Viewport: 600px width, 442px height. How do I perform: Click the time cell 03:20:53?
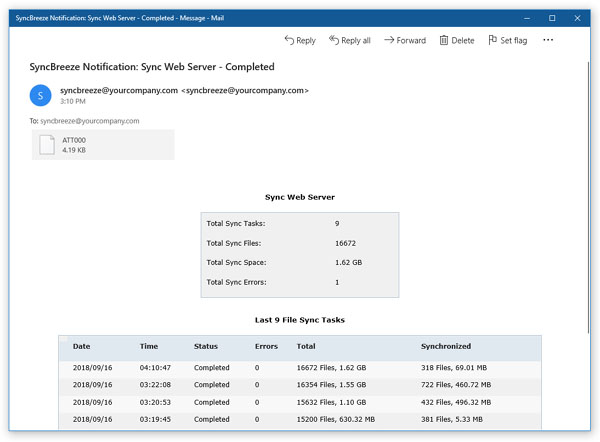[155, 403]
